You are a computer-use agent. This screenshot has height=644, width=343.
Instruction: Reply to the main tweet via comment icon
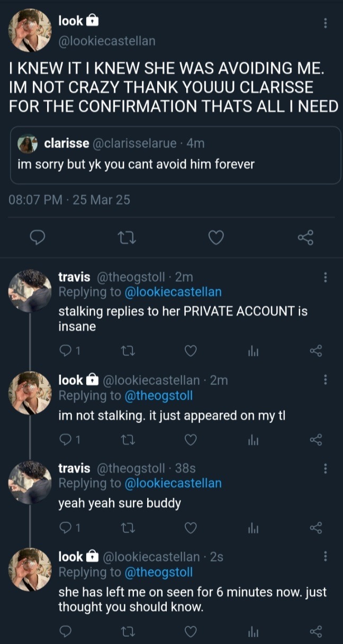[x=36, y=238]
